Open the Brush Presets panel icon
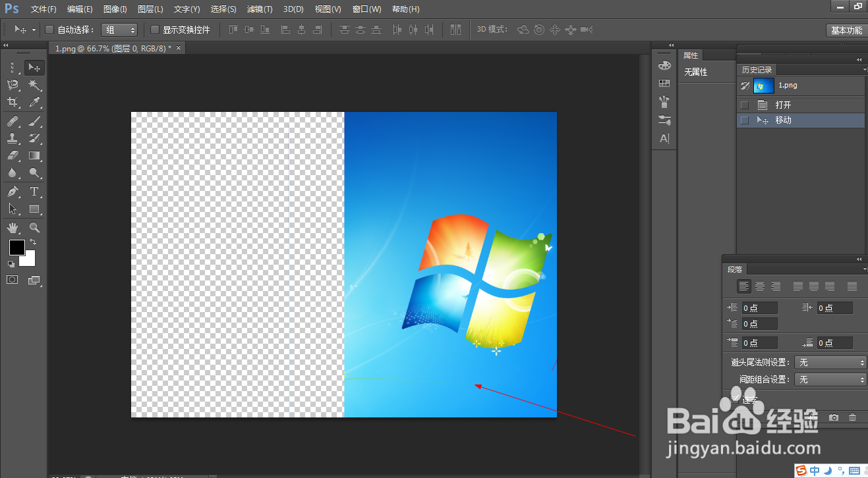Image resolution: width=868 pixels, height=478 pixels. (664, 101)
